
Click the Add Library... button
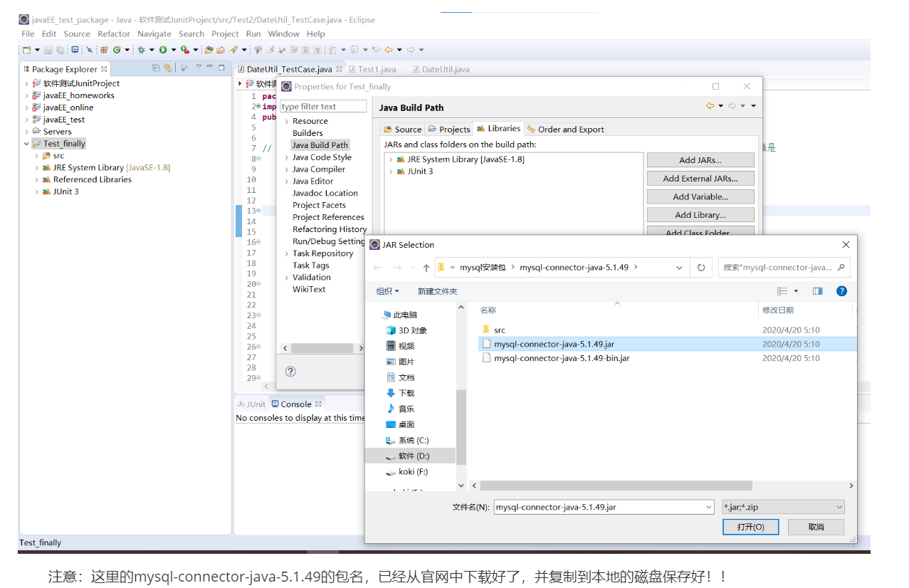[700, 215]
